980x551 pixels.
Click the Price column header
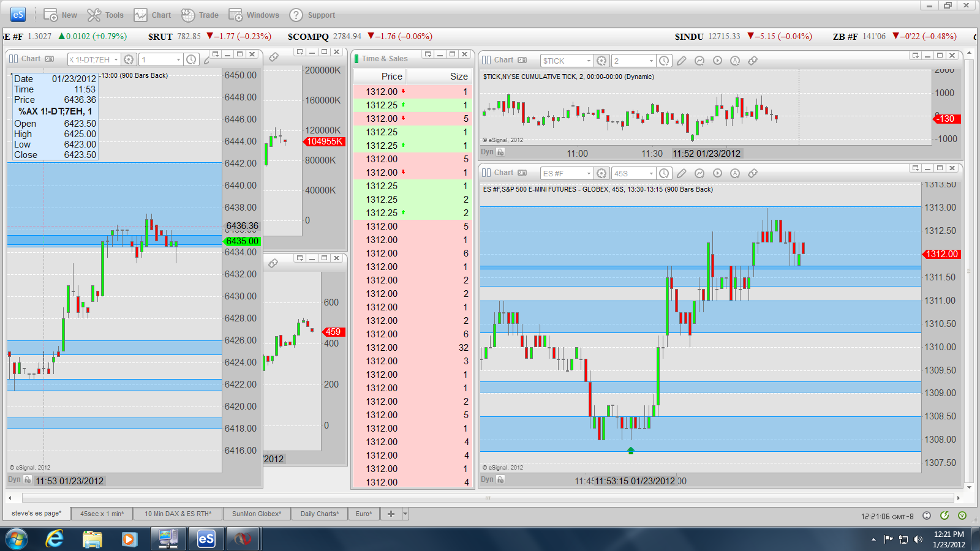click(380, 76)
